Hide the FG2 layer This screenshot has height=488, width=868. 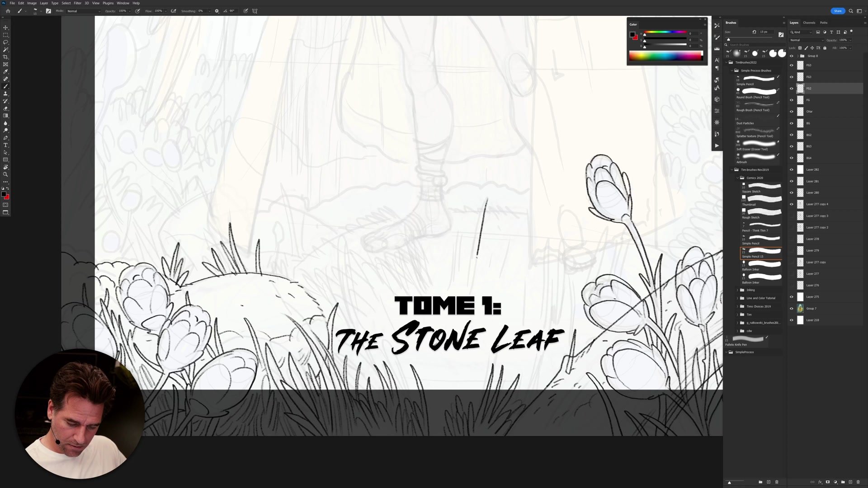pos(791,88)
